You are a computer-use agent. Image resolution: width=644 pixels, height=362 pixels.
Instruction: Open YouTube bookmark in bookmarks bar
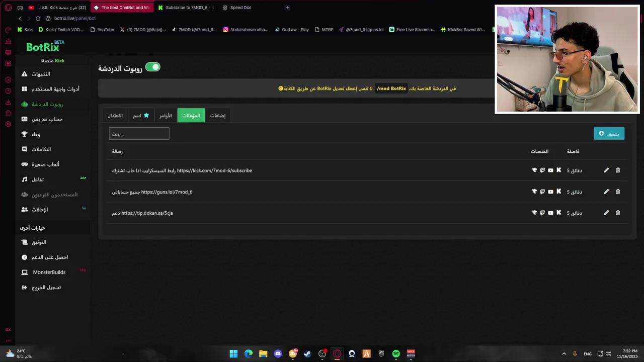102,30
